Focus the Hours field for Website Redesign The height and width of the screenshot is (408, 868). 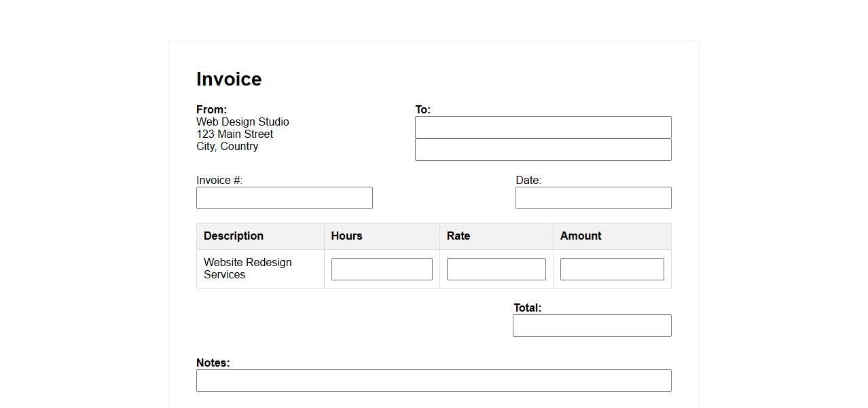pos(381,269)
